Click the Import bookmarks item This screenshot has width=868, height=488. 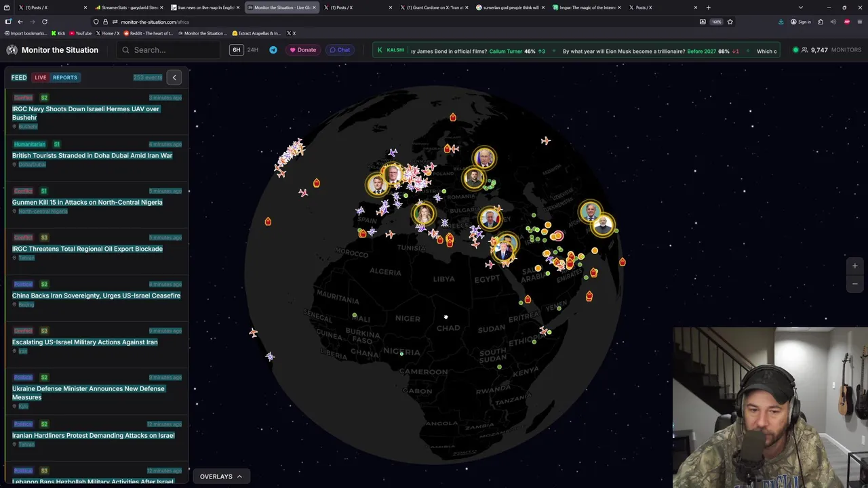point(26,33)
